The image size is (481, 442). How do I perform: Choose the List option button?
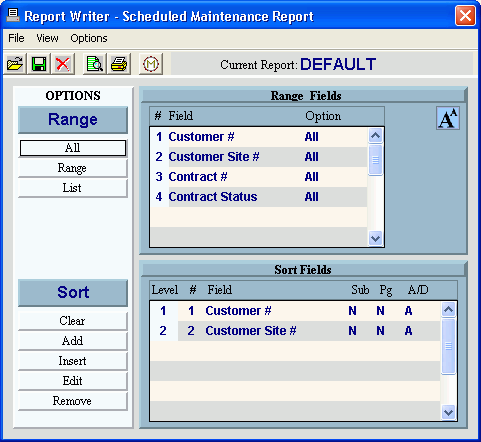tap(73, 188)
